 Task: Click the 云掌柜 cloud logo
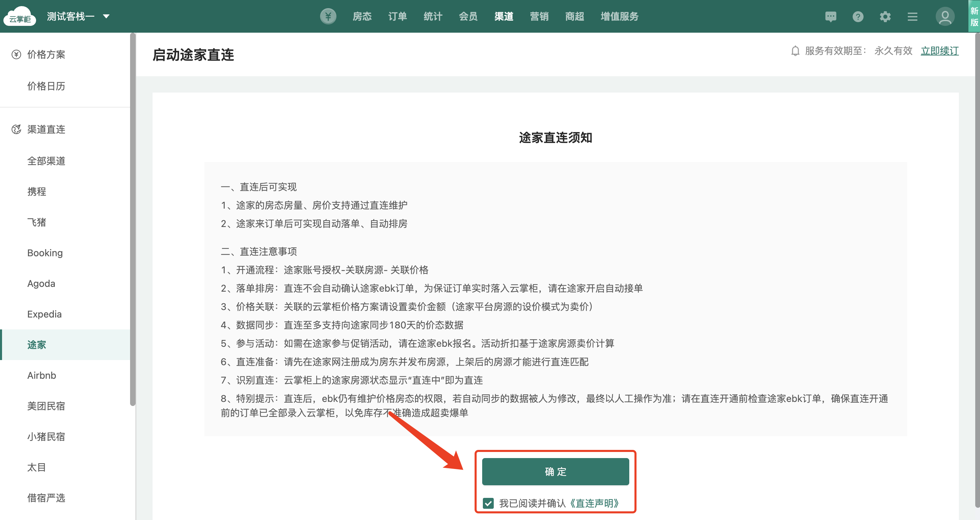[20, 17]
